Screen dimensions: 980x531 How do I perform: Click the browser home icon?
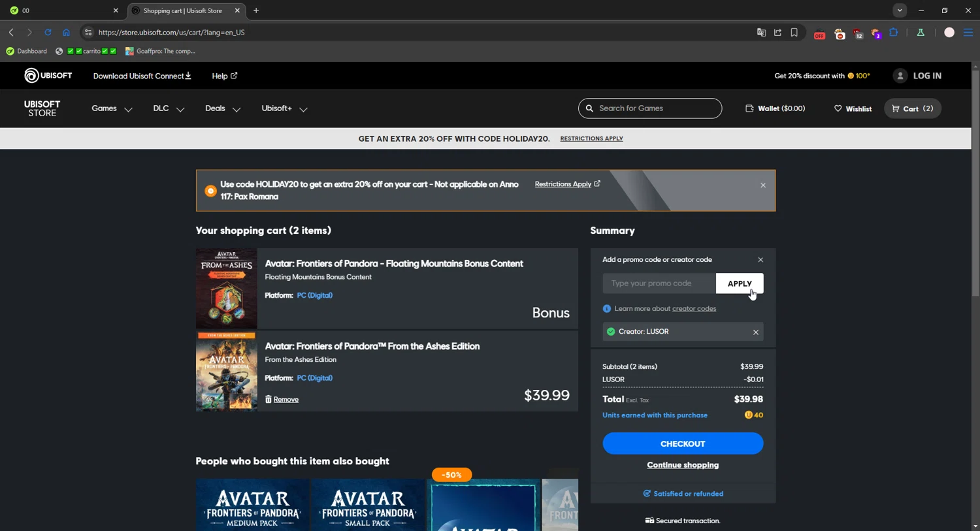click(66, 32)
